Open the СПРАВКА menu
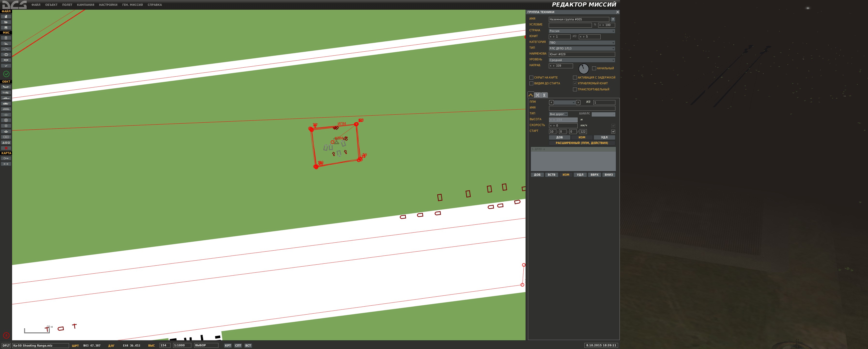Viewport: 868px width, 349px height. coord(155,5)
